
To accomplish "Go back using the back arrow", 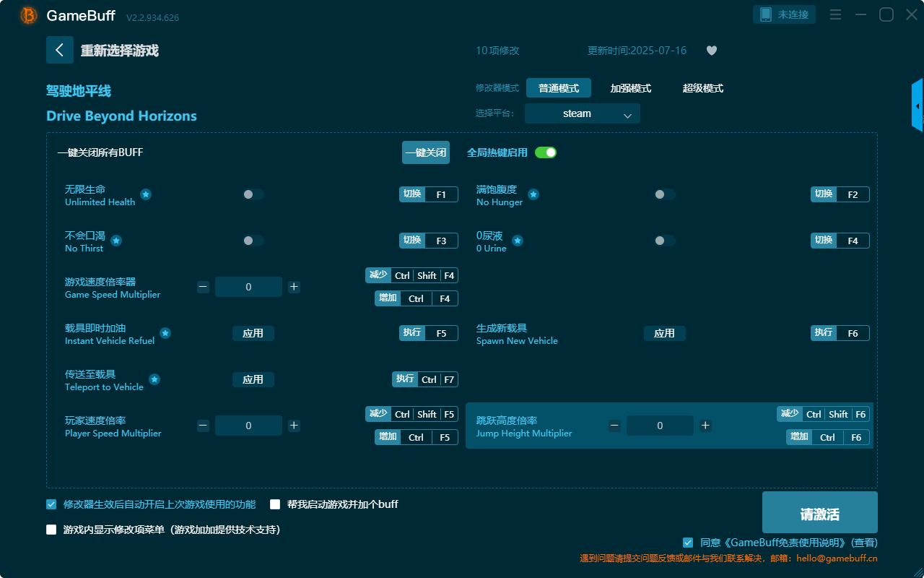I will (60, 49).
